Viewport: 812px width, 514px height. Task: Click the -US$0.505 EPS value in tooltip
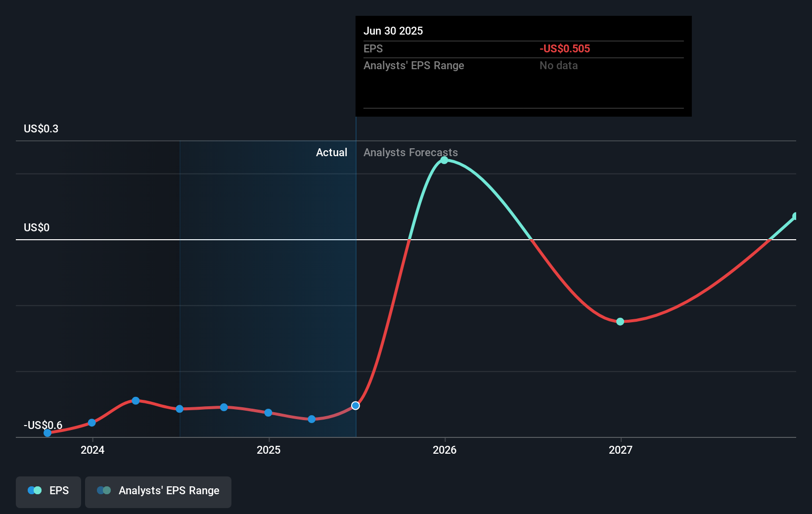pos(565,49)
